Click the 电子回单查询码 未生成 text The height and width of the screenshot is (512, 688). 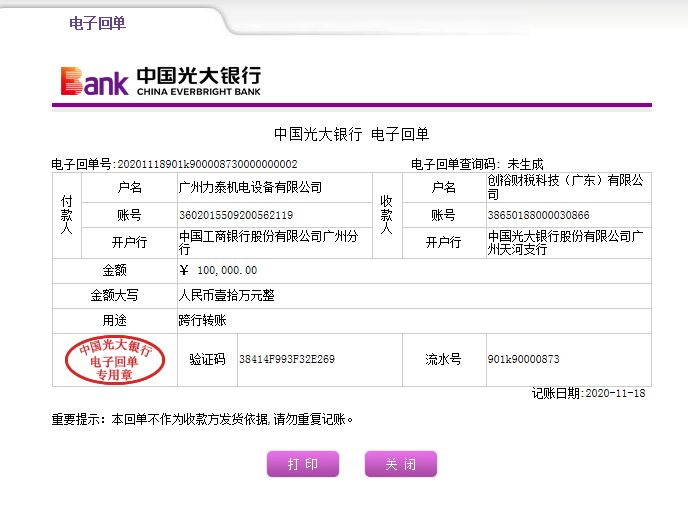tap(477, 164)
